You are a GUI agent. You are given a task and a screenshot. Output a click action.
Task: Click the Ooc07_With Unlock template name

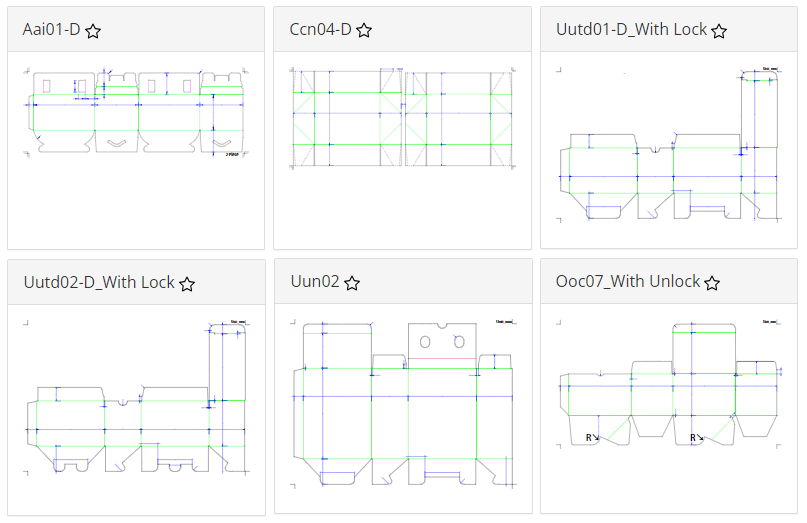coord(628,281)
